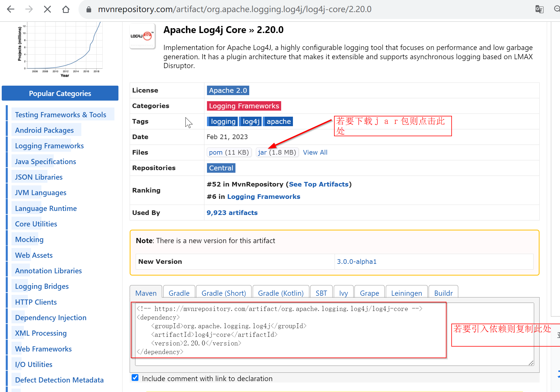
Task: Click View All files link
Action: tap(315, 152)
